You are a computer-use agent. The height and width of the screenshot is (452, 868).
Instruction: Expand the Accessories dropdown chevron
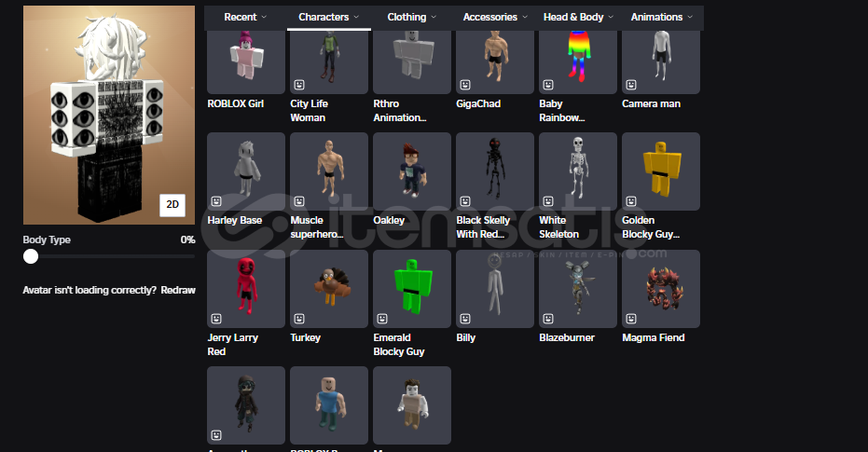point(525,17)
